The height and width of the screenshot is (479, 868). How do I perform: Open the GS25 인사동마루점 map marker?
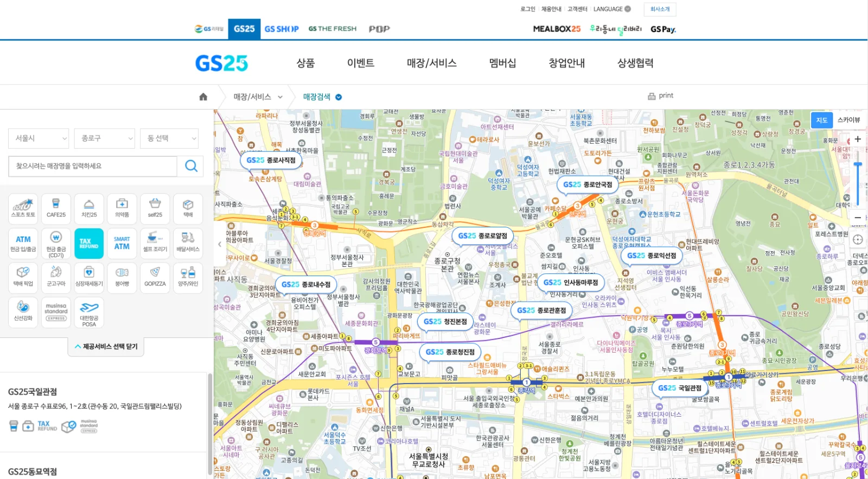pos(571,283)
